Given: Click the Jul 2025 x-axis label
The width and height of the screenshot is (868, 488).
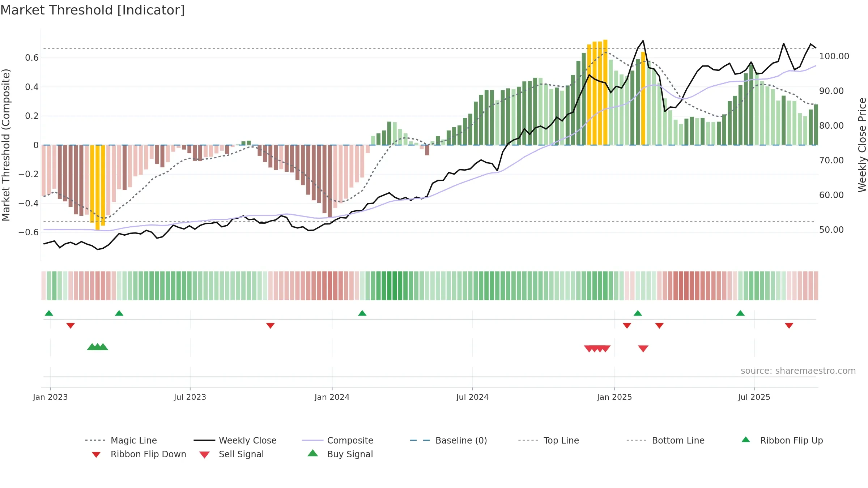Looking at the screenshot, I should tap(754, 397).
